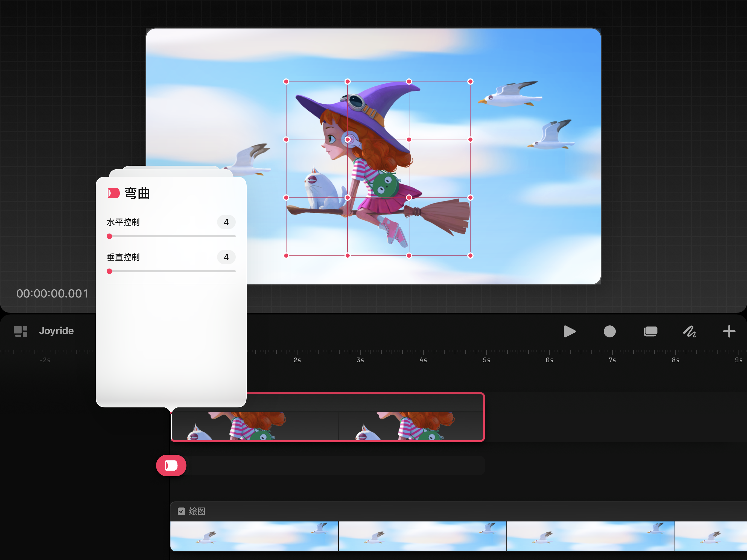Click the Joyride project title
Image resolution: width=747 pixels, height=560 pixels.
coord(56,331)
